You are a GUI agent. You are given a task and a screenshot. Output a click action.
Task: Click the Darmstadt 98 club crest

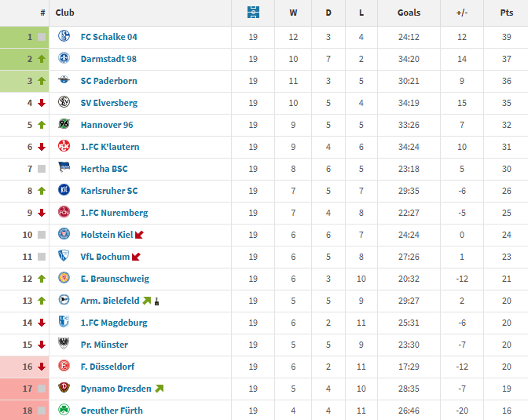[64, 59]
